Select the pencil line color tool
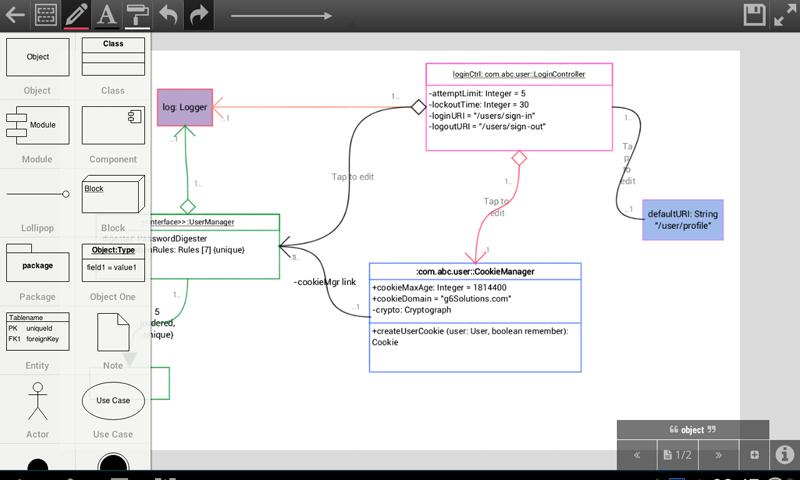Image resolution: width=800 pixels, height=480 pixels. pyautogui.click(x=76, y=15)
